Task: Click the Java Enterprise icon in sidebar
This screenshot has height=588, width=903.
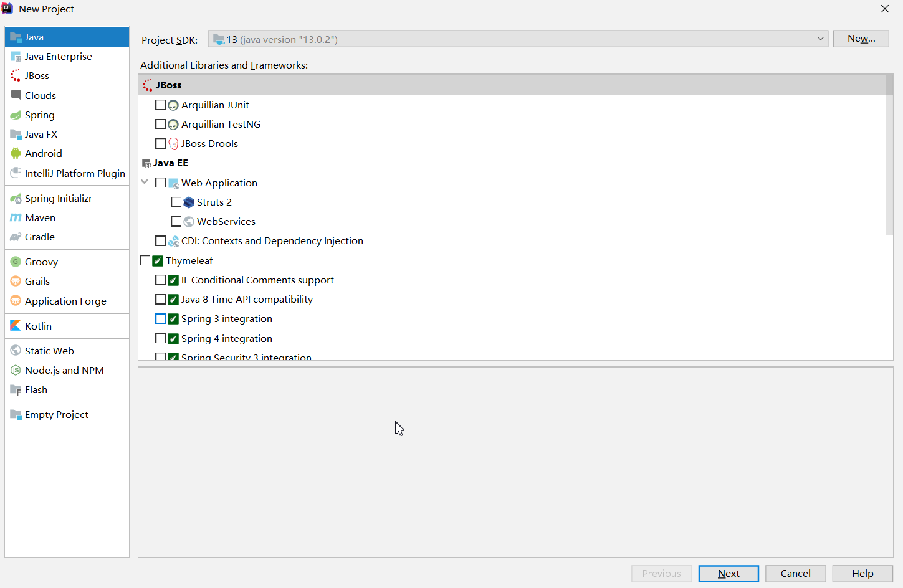Action: [16, 57]
